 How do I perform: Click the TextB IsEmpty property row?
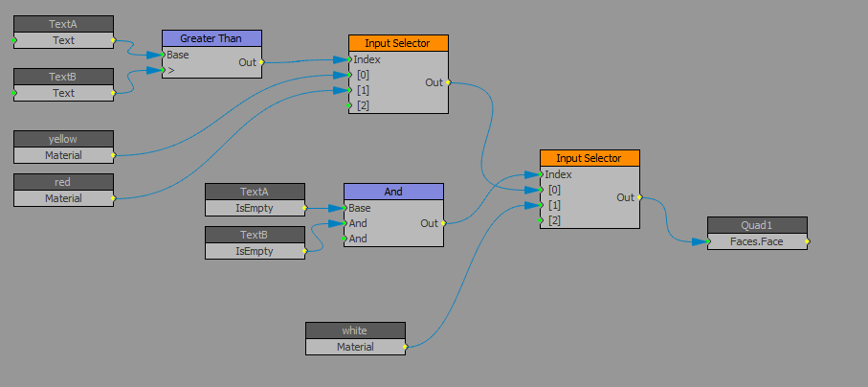[255, 251]
